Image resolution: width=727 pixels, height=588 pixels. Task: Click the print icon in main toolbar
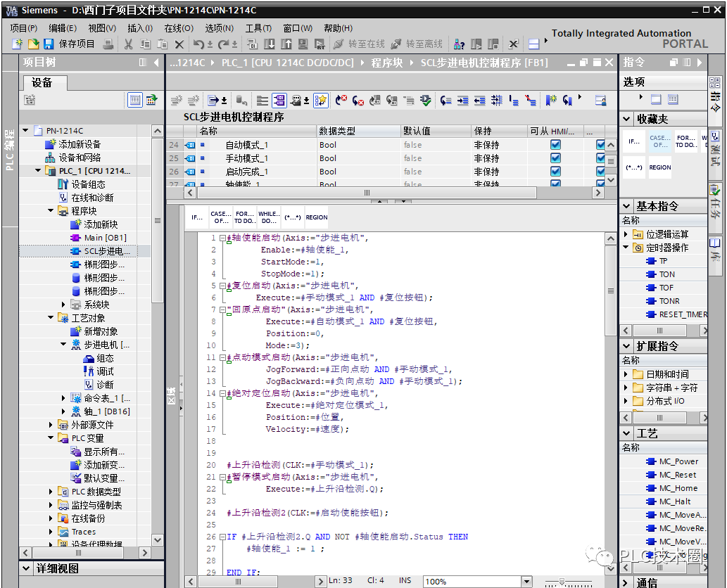(108, 44)
